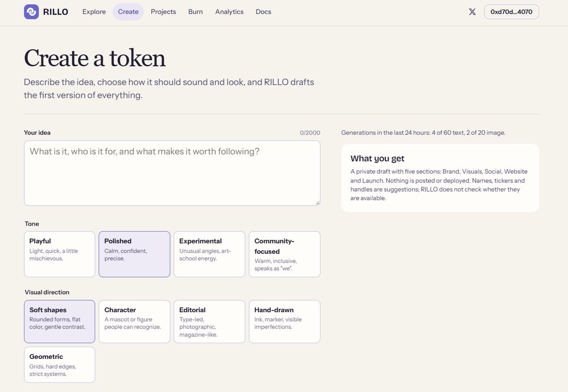Choose the Experimental tone card
This screenshot has width=568, height=392.
point(210,254)
